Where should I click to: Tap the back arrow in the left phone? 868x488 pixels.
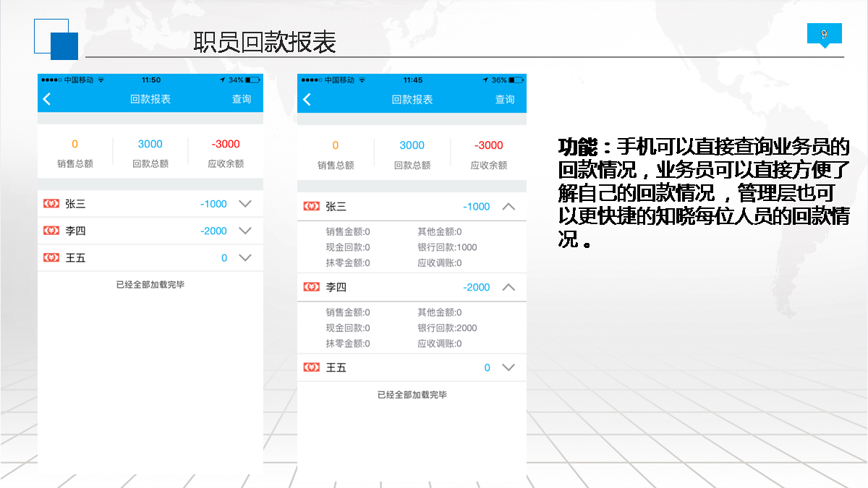tap(47, 99)
